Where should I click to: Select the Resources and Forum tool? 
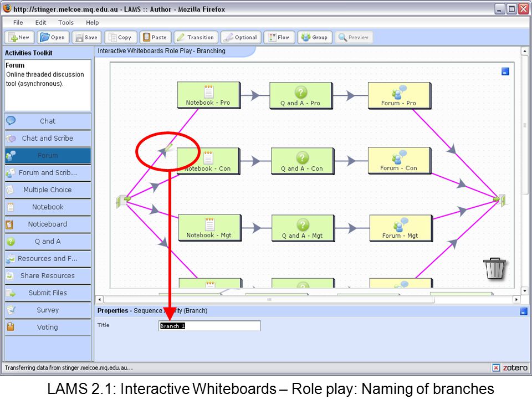48,259
